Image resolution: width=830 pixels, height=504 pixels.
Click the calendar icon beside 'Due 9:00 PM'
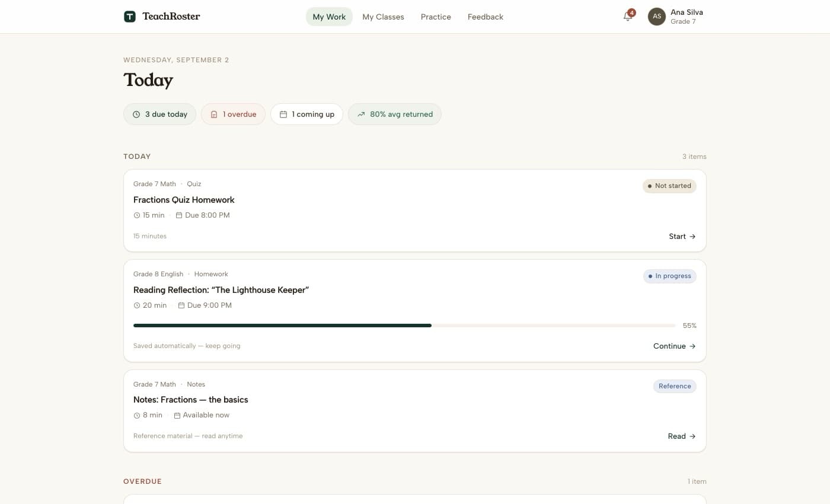point(181,305)
